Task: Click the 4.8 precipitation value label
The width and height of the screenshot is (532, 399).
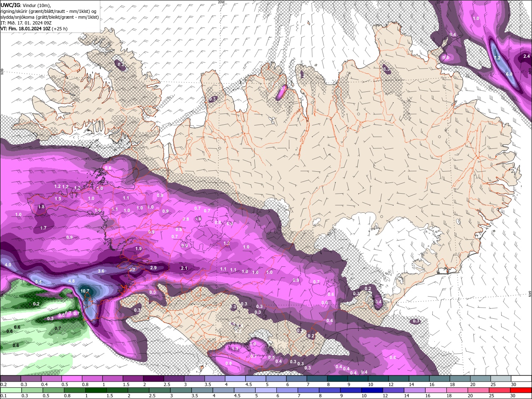Action: coord(71,281)
